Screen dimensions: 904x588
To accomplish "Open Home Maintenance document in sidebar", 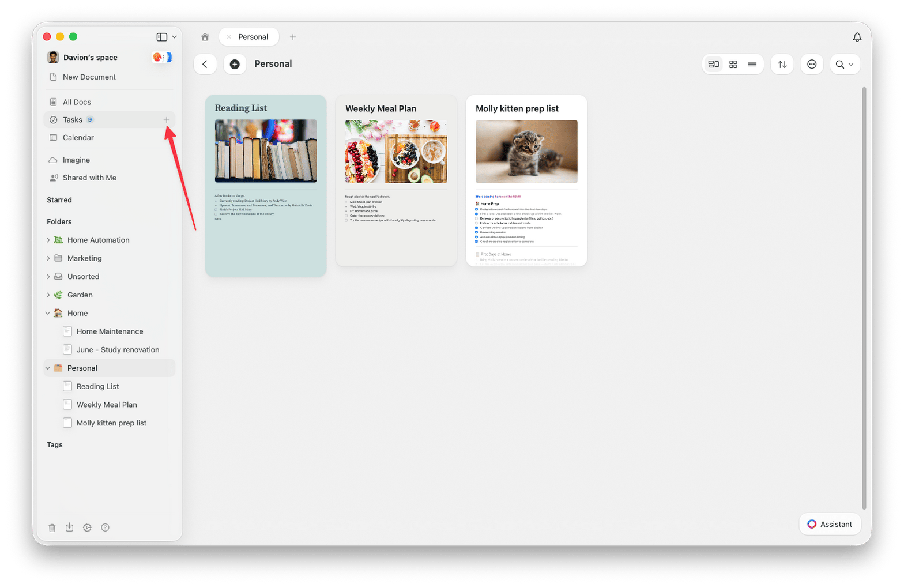I will [110, 331].
